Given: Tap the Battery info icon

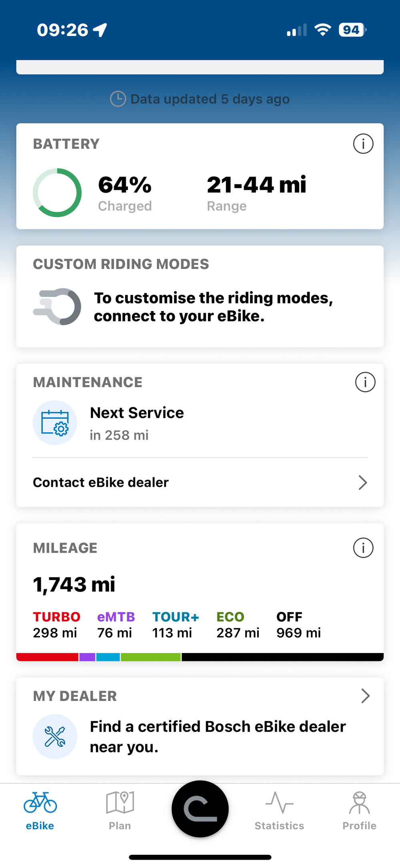Looking at the screenshot, I should (x=363, y=144).
